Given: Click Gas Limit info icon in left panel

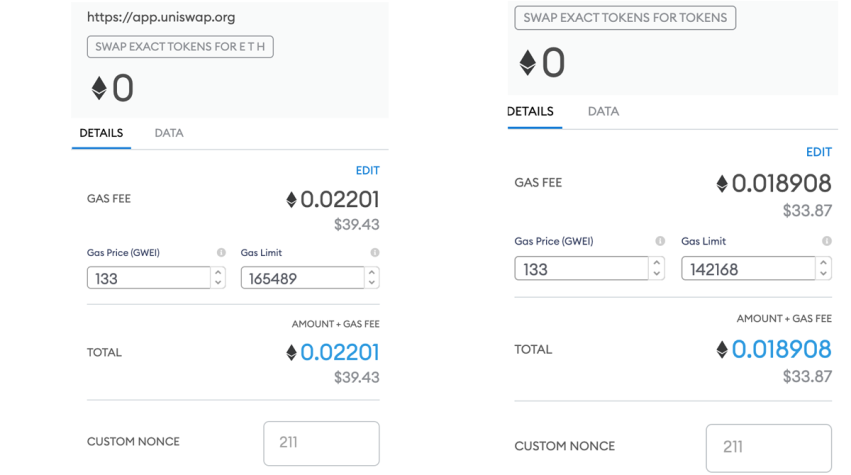Looking at the screenshot, I should pyautogui.click(x=374, y=252).
